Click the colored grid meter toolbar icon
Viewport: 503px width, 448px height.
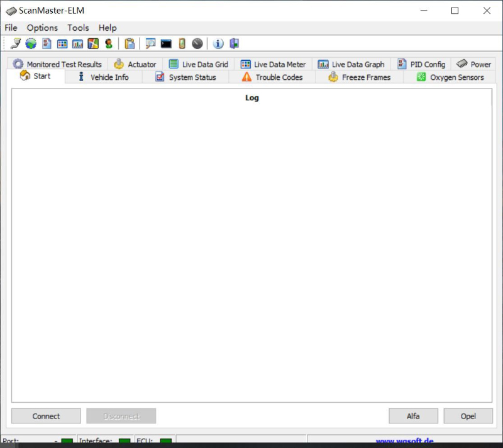coord(62,43)
